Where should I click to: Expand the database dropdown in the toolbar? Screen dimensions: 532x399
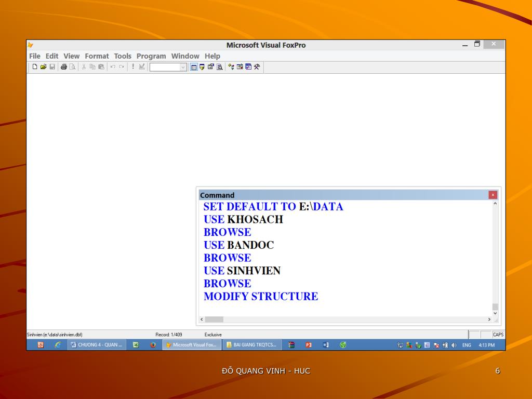tap(183, 67)
